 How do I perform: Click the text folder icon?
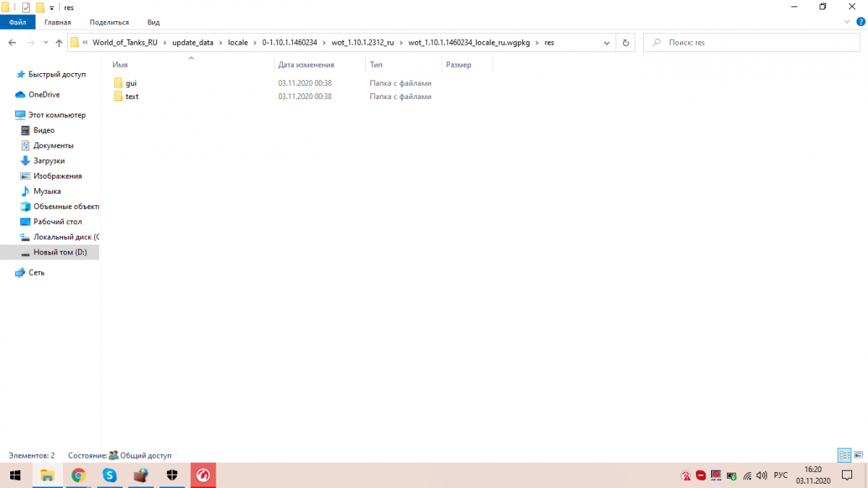coord(118,96)
